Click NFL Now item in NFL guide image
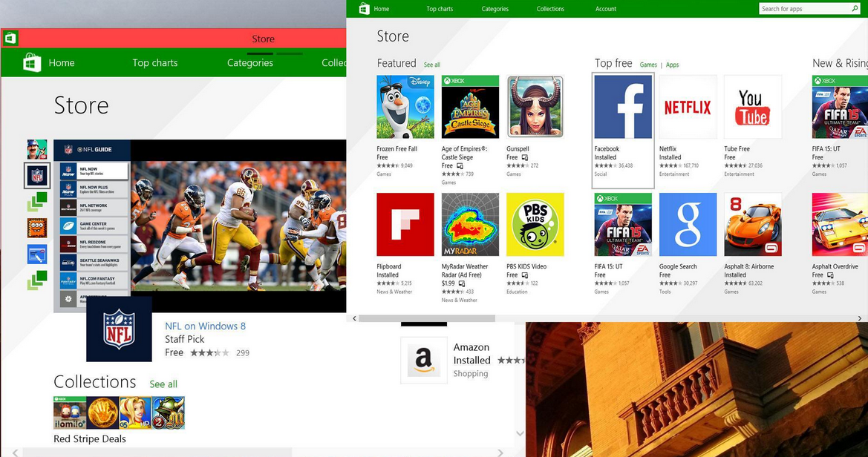Screen dimensions: 868x457 [x=94, y=171]
